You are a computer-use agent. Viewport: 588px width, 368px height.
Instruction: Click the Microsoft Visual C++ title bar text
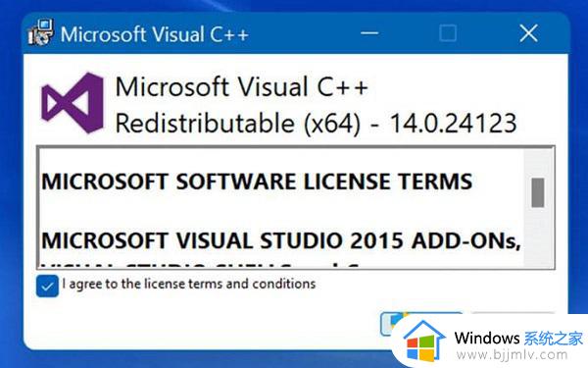(155, 34)
